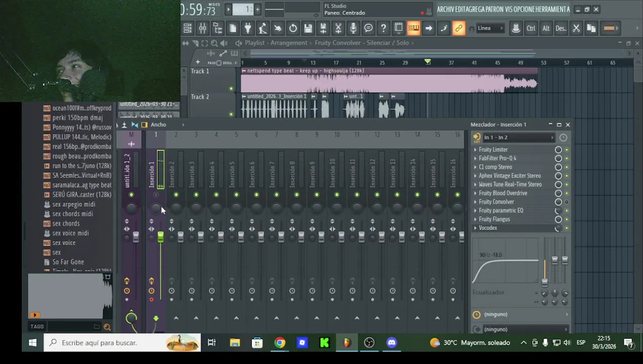Open the Windows Start menu

pyautogui.click(x=32, y=343)
